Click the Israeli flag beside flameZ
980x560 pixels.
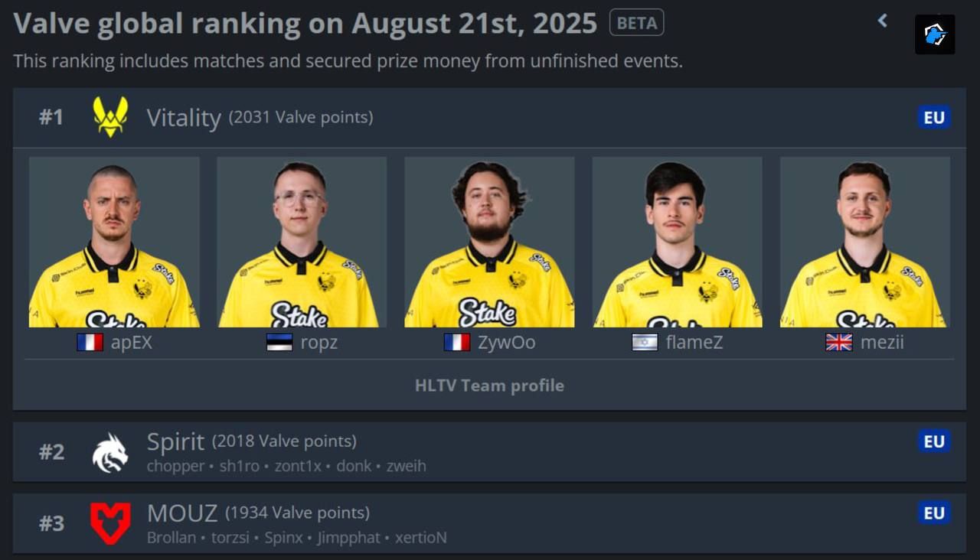coord(645,342)
